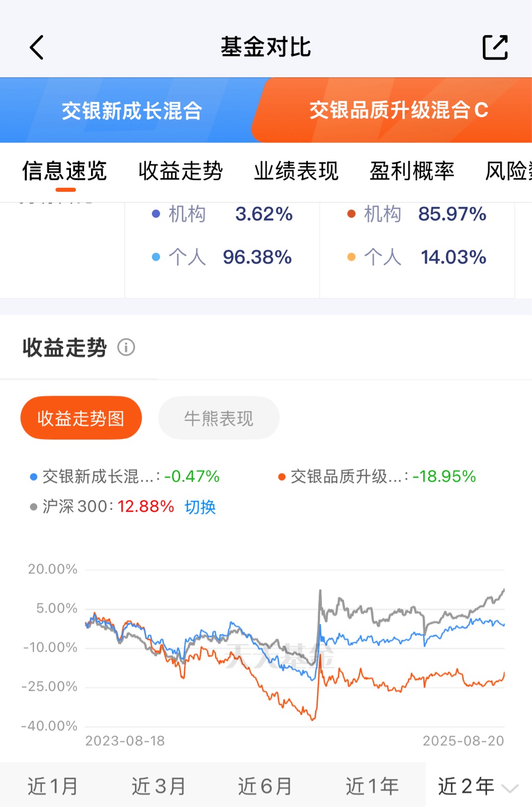532x807 pixels.
Task: Tap the 2025-08-20 end date on chart
Action: pyautogui.click(x=463, y=741)
